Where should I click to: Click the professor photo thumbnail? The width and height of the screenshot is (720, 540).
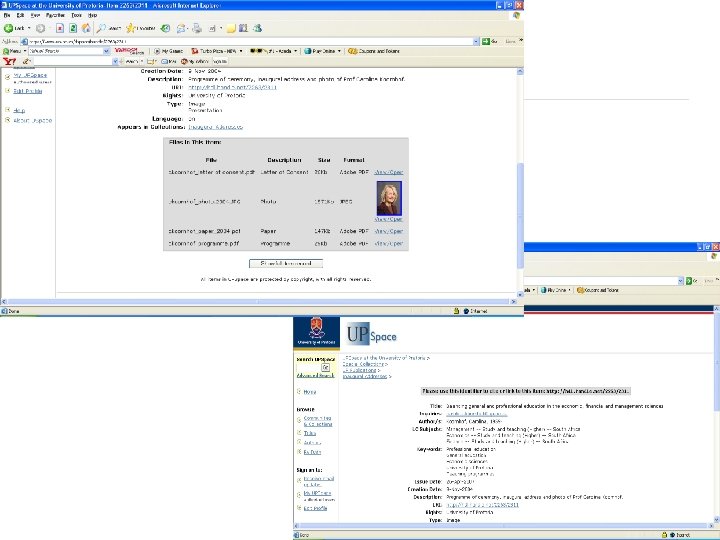389,198
